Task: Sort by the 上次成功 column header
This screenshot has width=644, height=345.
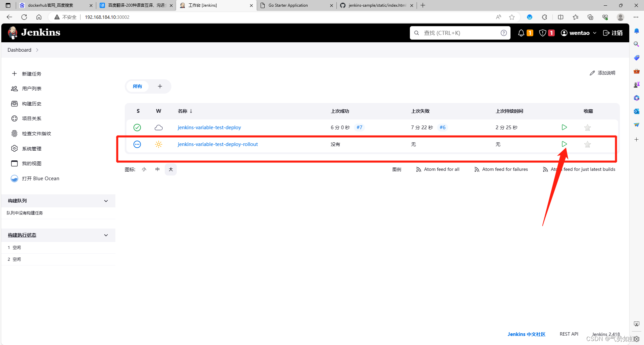Action: click(340, 111)
